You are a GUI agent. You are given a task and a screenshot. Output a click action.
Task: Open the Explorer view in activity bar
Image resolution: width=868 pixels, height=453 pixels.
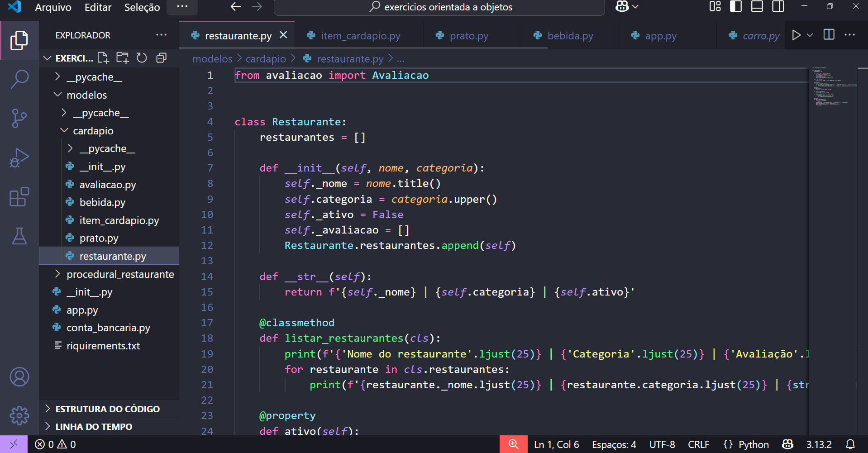(19, 40)
